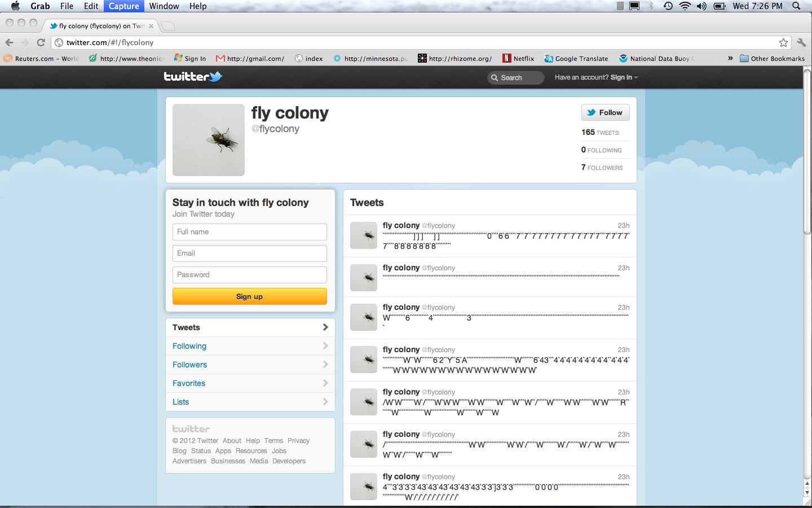Follow the fly colony account
812x508 pixels.
click(x=605, y=112)
